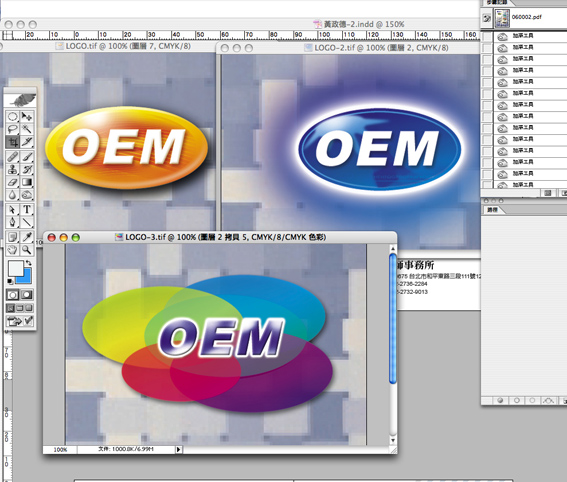
Task: Select the Notes tool
Action: (x=13, y=237)
